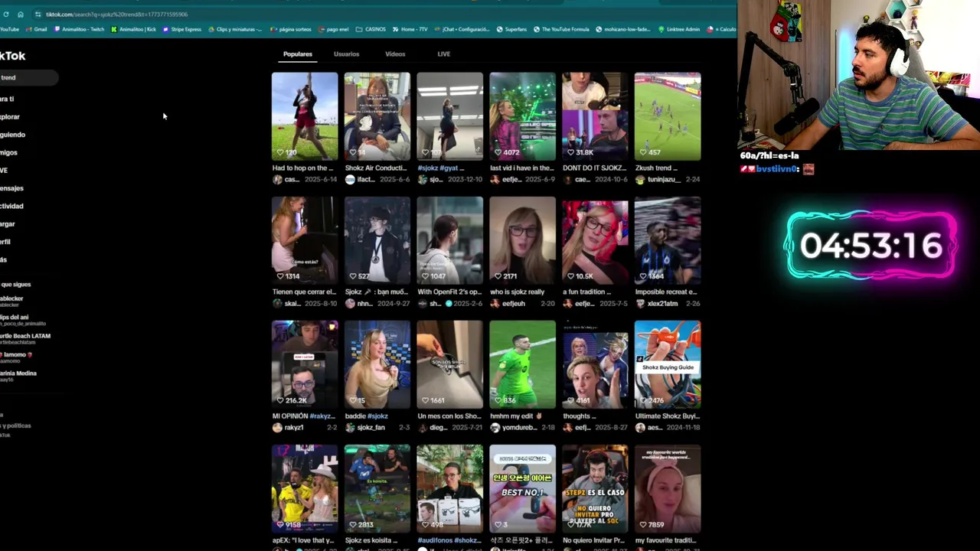Expand the CASINOS bookmark folder
This screenshot has height=551, width=980.
[371, 29]
